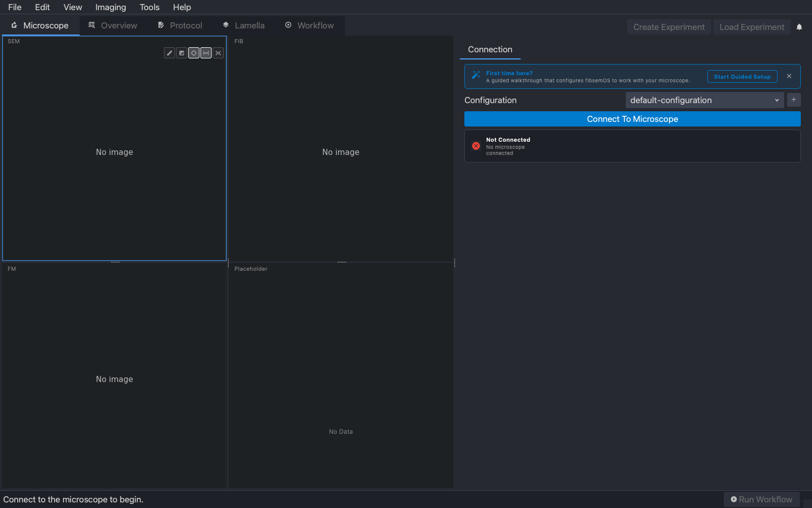Select the Connection tab
Image resolution: width=812 pixels, height=508 pixels.
tap(490, 49)
